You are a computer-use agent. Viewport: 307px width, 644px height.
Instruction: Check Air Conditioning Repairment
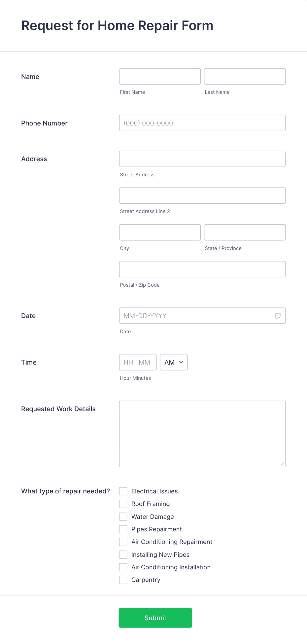tap(123, 542)
